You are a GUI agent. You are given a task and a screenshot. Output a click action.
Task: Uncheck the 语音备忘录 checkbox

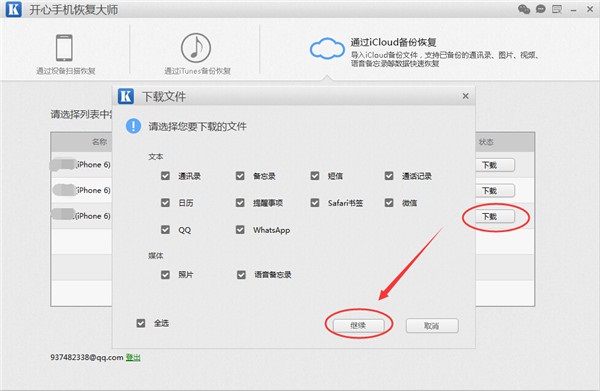[x=241, y=275]
